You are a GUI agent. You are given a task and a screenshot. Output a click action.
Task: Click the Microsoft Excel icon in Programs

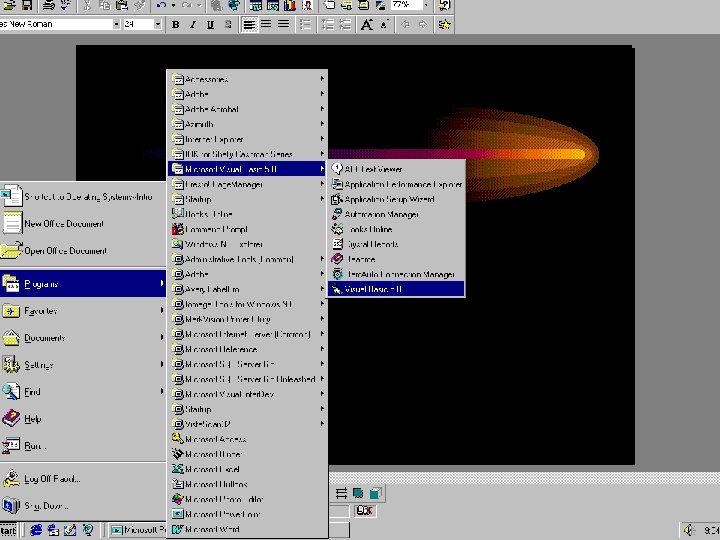coord(177,469)
